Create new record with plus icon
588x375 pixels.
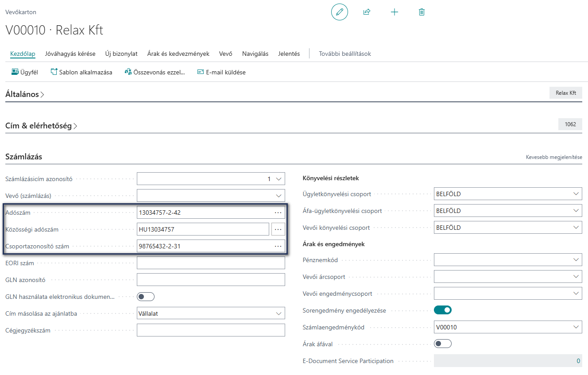point(395,12)
